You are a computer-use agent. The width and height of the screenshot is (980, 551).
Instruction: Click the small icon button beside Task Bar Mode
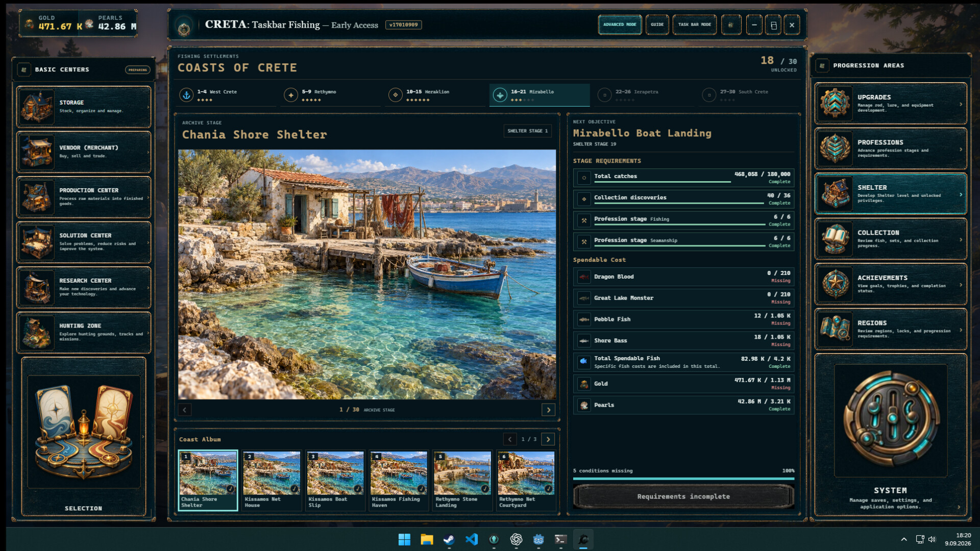(731, 24)
